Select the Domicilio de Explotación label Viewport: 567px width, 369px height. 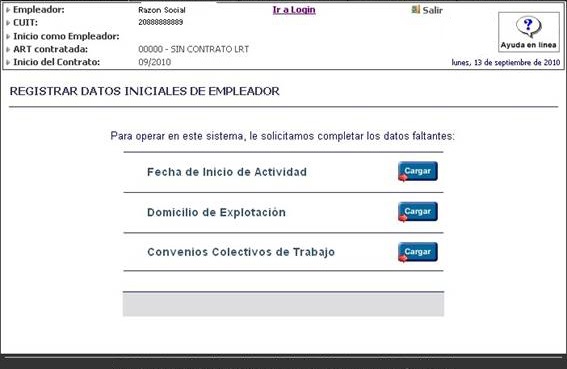pyautogui.click(x=216, y=212)
